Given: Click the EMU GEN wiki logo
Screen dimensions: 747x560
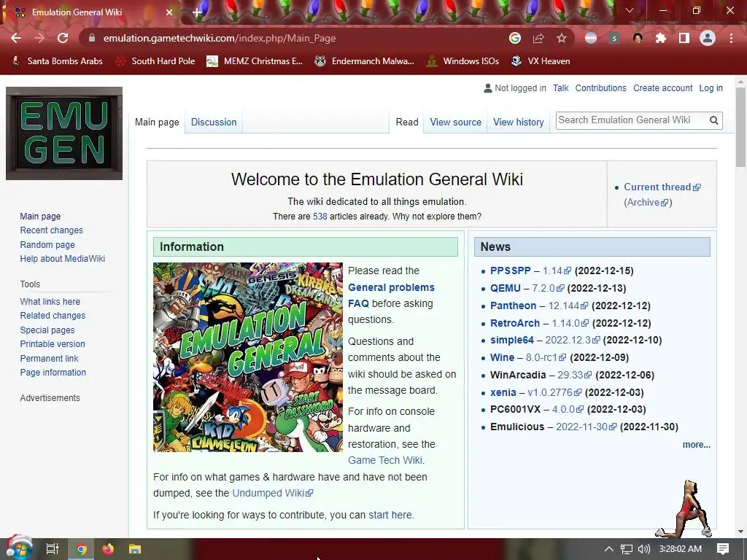Looking at the screenshot, I should point(64,133).
